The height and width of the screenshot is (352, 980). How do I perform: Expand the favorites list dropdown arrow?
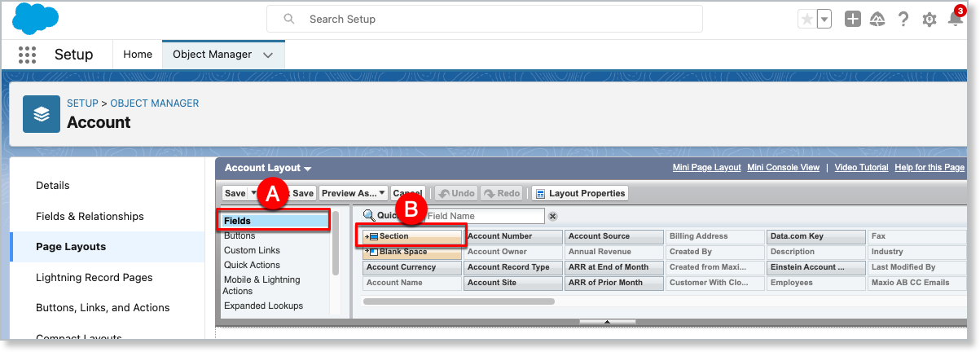(824, 20)
